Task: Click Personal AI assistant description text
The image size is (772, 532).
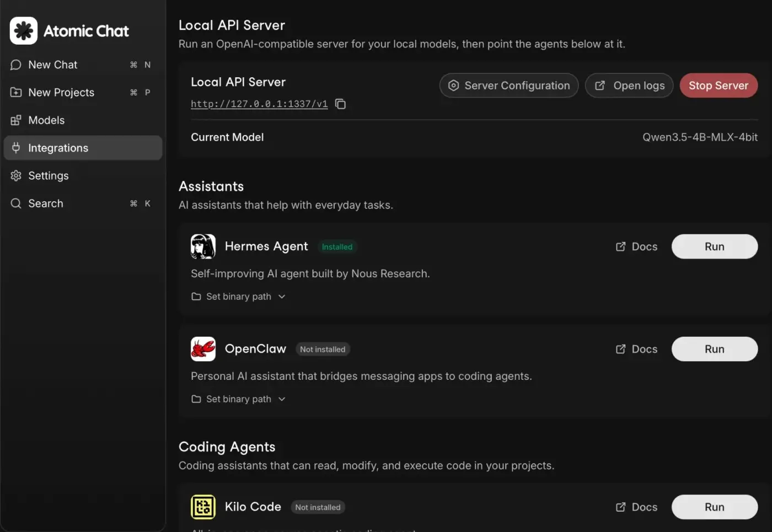Action: (361, 377)
